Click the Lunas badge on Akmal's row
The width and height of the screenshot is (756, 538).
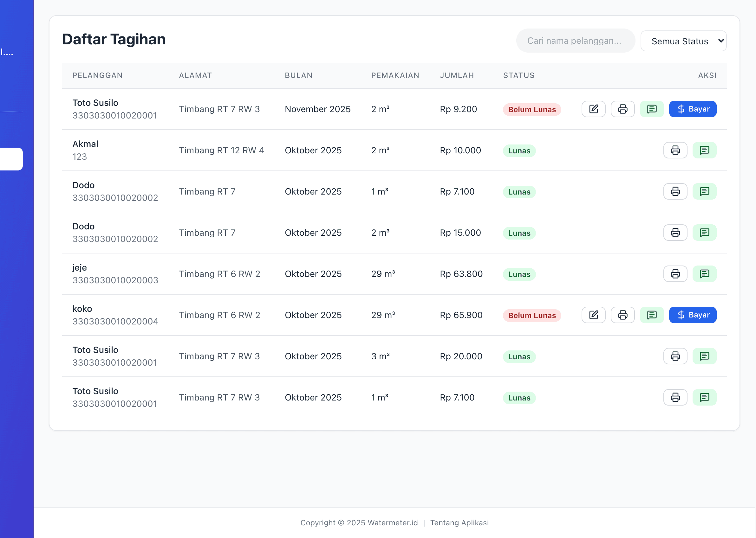pyautogui.click(x=519, y=151)
